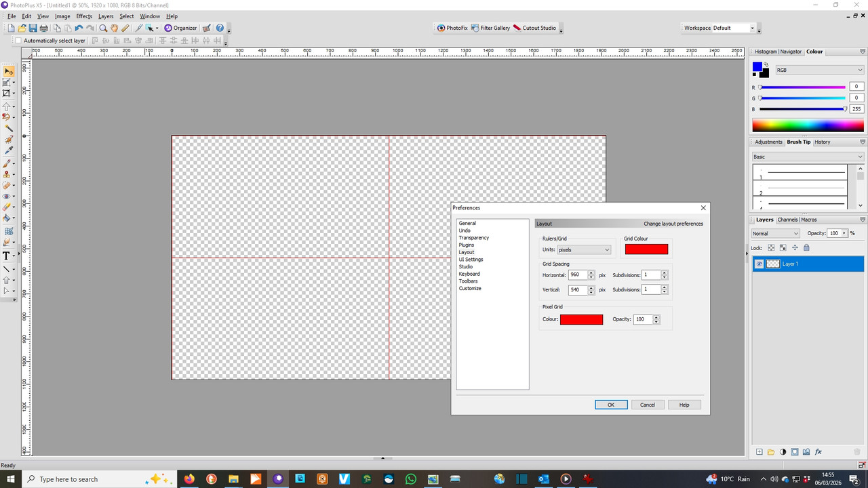
Task: Click Cancel in Preferences dialog
Action: [648, 405]
